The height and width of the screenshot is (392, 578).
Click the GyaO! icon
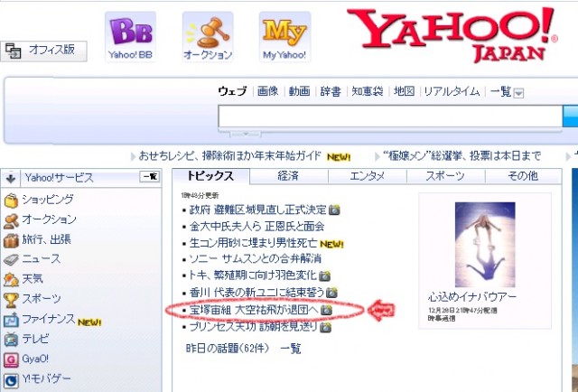coord(11,359)
